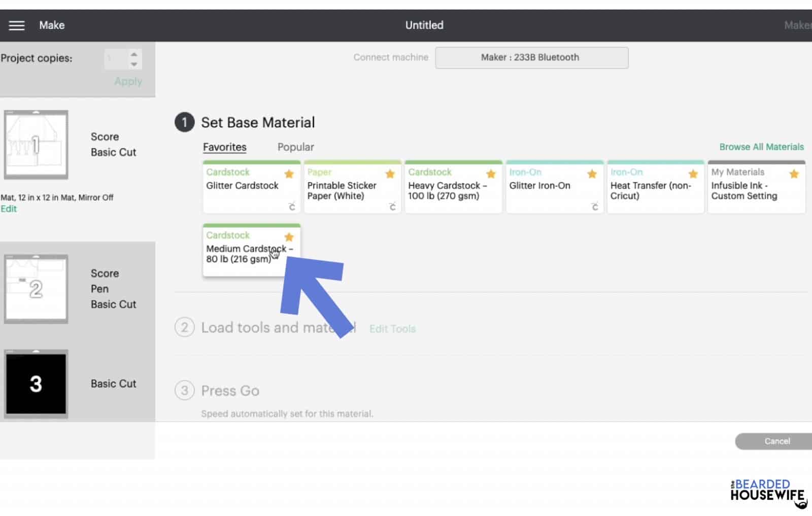
Task: Toggle the Heat Transfer (non-Cricut) favorite star
Action: pos(693,174)
